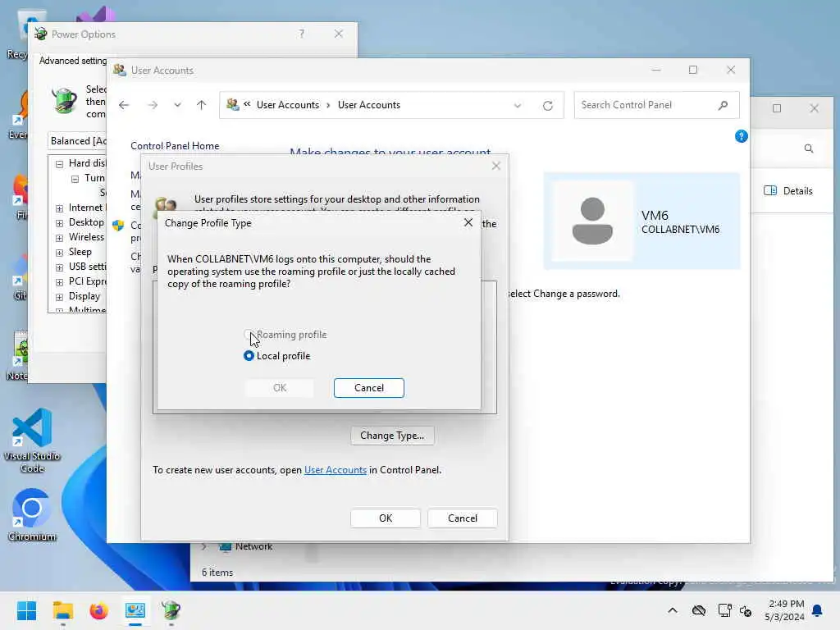Screen dimensions: 840x630
Task: Close the Change Profile Type dialog
Action: tap(468, 222)
